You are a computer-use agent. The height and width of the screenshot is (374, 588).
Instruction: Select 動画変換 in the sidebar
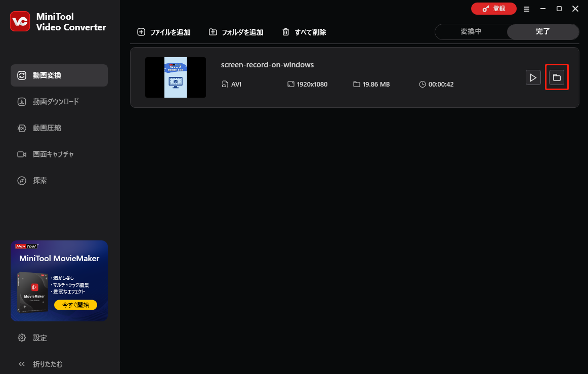59,75
